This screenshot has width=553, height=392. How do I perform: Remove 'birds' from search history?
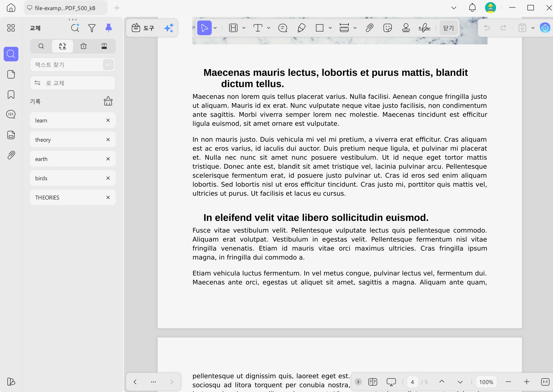[x=108, y=178]
